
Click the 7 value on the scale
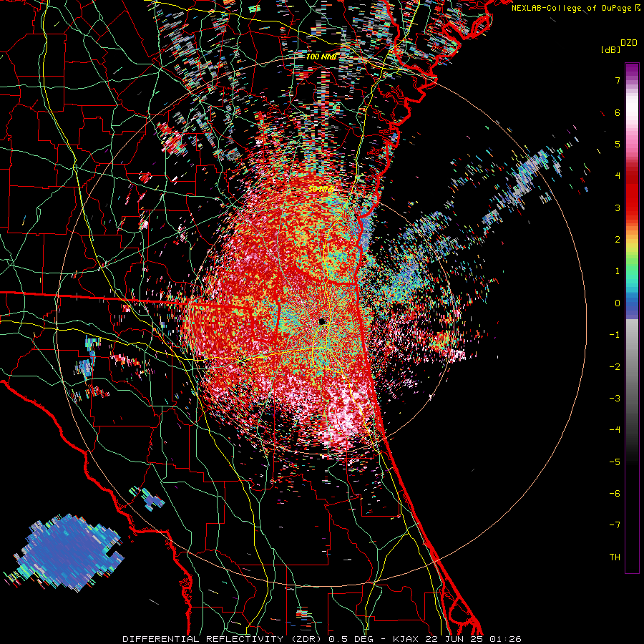click(618, 80)
